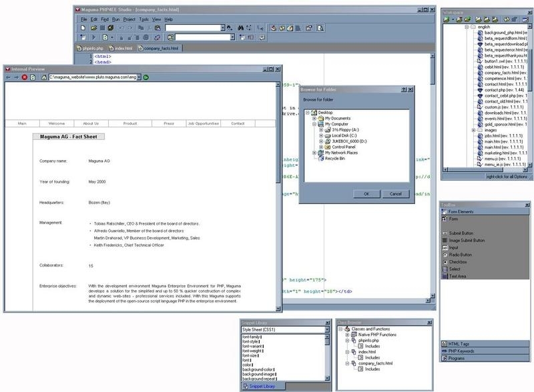Select Recycle Bin in folder tree
The image size is (534, 392).
[x=331, y=159]
